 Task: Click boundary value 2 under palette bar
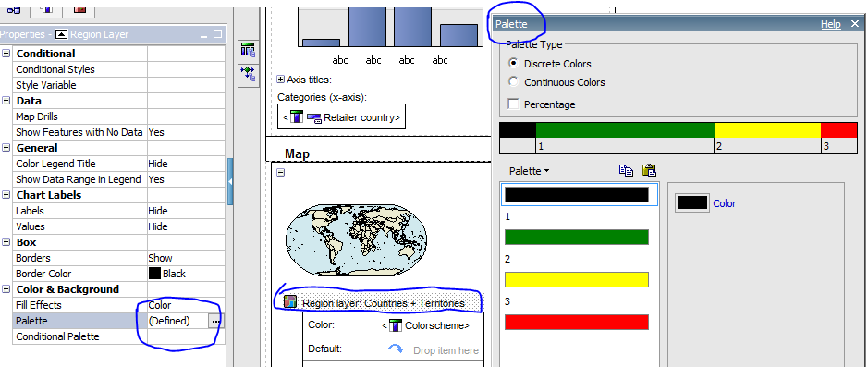click(718, 147)
